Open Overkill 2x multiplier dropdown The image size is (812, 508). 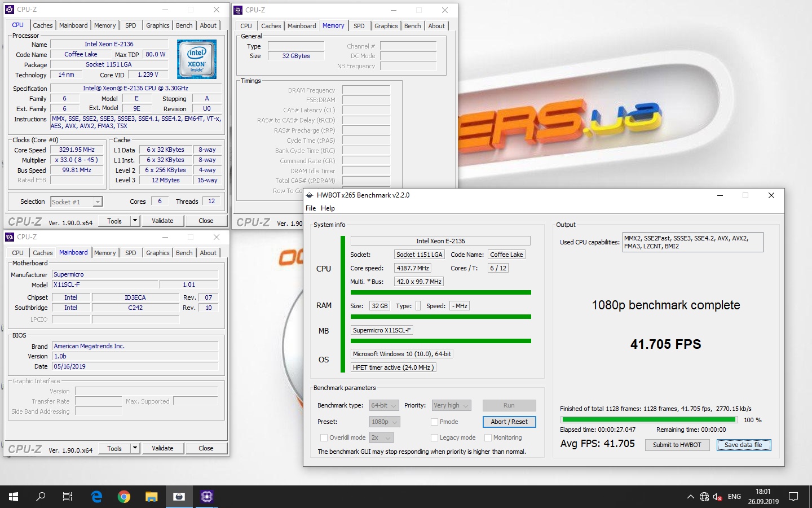[381, 437]
